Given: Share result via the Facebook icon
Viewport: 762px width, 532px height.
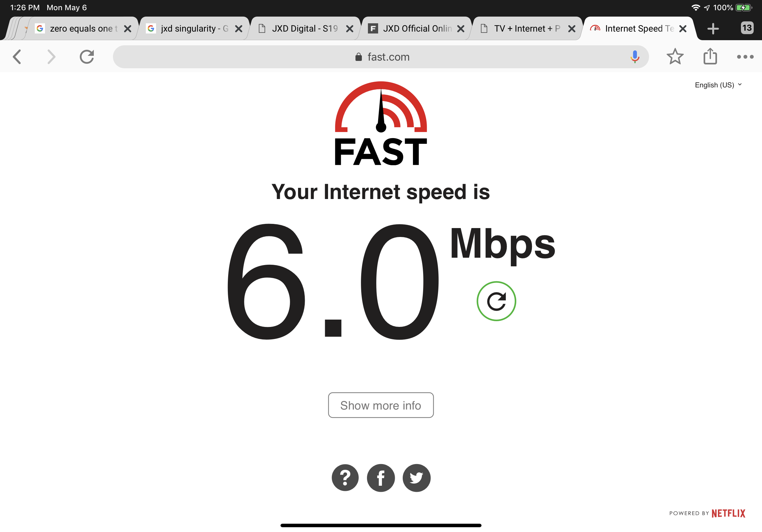Looking at the screenshot, I should (x=381, y=477).
